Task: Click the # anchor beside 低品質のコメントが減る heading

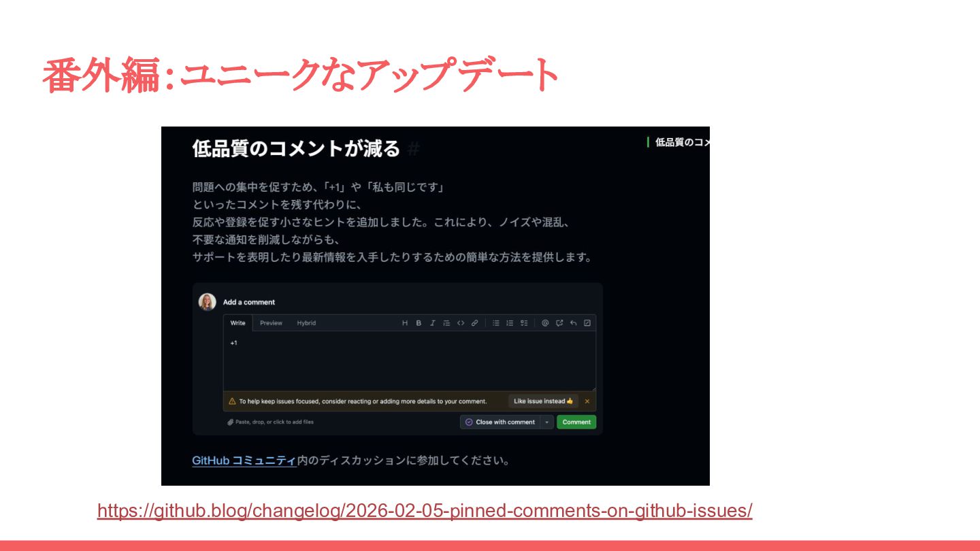Action: pos(413,148)
